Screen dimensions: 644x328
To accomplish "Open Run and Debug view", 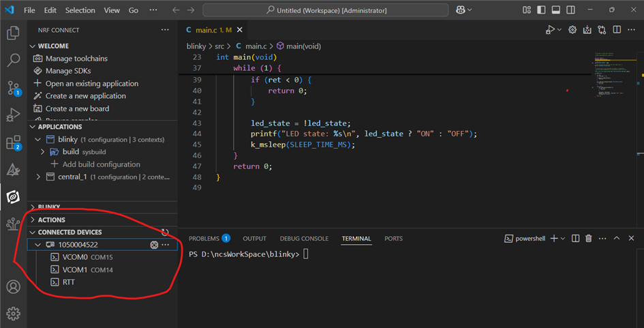I will coord(13,115).
